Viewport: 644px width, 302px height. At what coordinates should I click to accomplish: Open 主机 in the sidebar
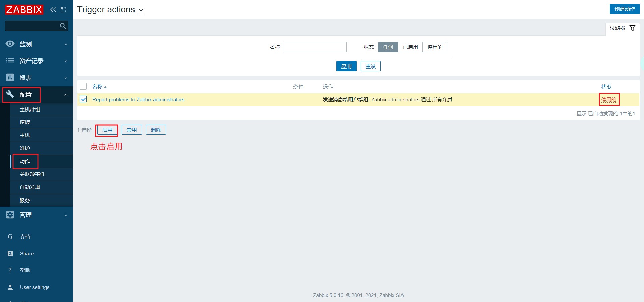click(x=25, y=135)
